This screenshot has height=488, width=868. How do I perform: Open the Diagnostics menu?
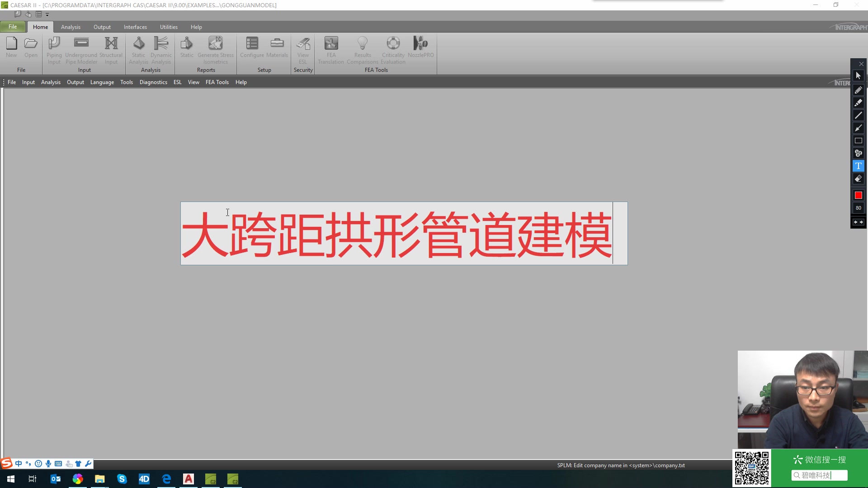[153, 82]
